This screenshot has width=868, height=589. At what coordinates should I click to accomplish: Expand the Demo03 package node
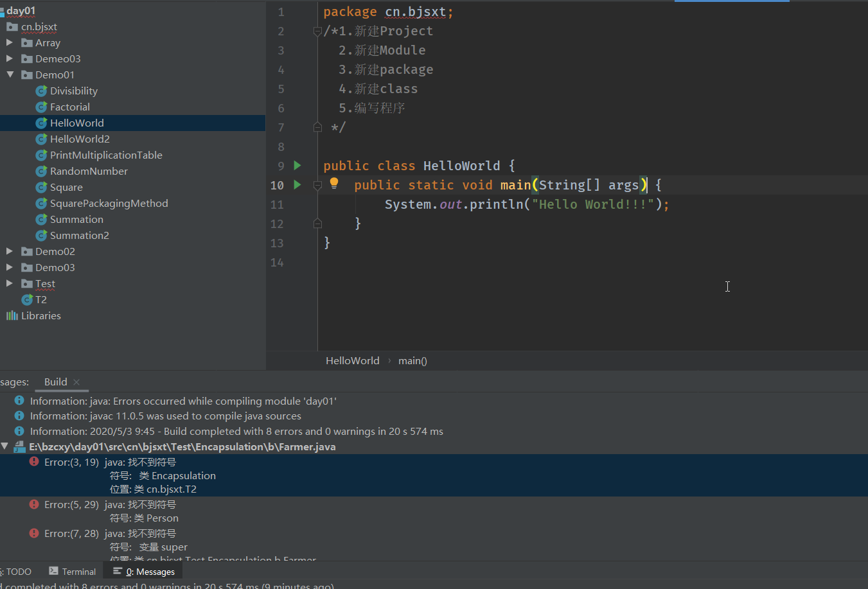tap(10, 267)
